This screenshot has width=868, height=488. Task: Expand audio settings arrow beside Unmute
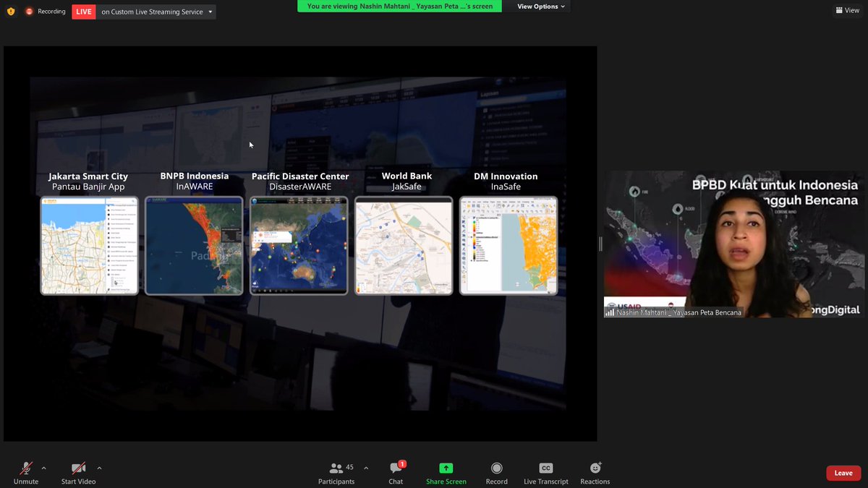[x=44, y=467]
